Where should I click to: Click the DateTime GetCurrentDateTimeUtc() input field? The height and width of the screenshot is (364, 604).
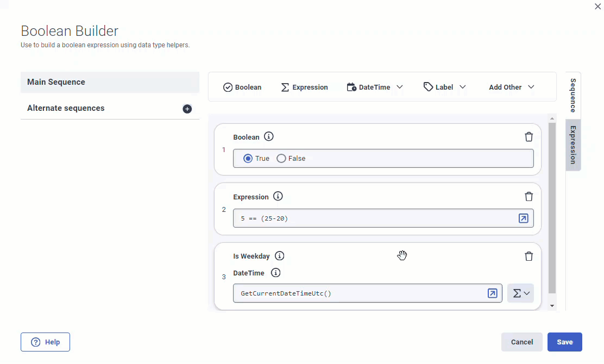[358, 293]
